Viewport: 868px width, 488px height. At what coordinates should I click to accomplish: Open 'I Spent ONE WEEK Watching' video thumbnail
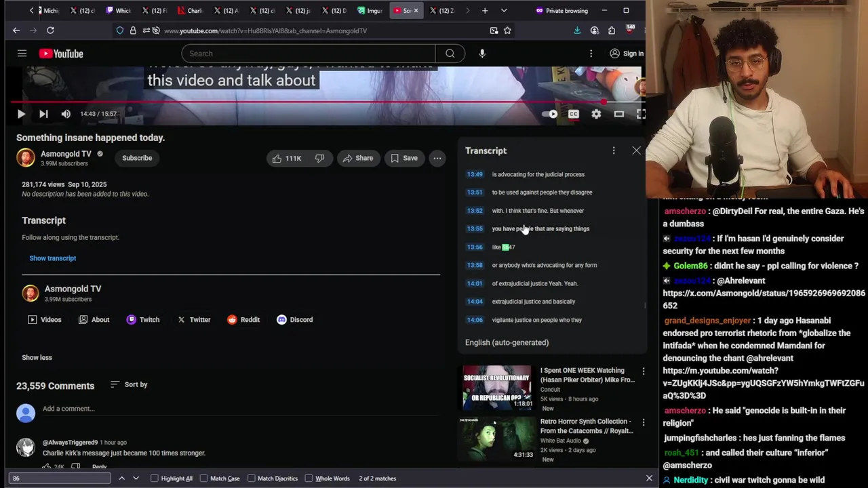click(x=498, y=388)
